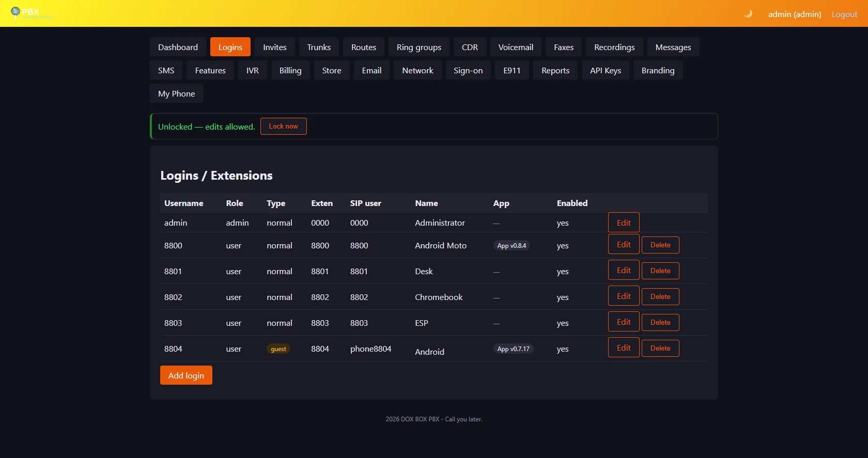The image size is (868, 458).
Task: Select the CDR tab
Action: [x=470, y=47]
